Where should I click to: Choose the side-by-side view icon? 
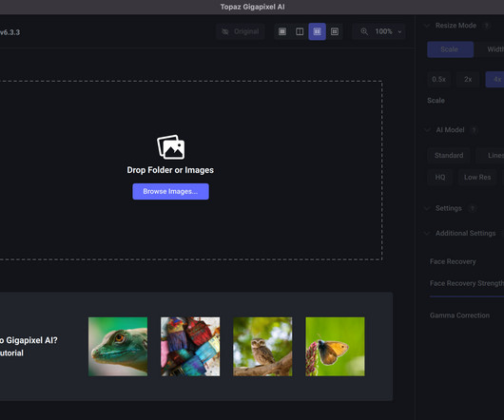click(x=317, y=31)
